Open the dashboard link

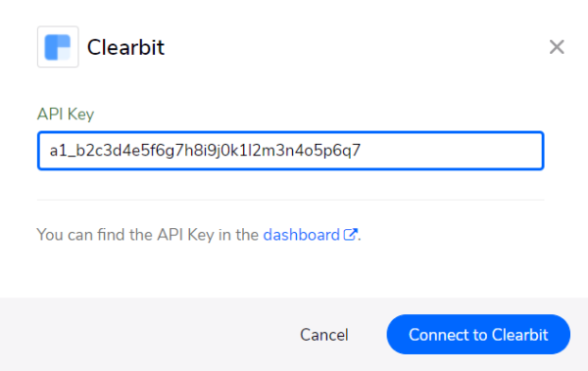point(301,235)
